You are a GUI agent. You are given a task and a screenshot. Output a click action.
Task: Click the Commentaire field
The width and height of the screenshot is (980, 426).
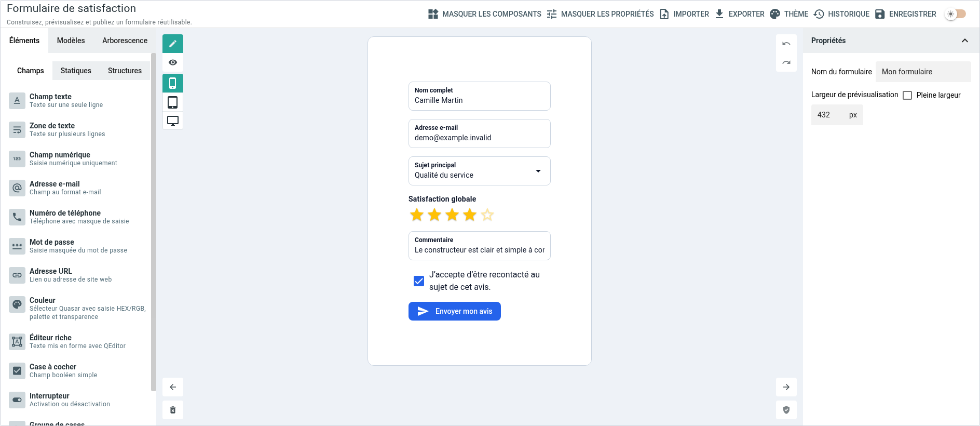coord(480,246)
